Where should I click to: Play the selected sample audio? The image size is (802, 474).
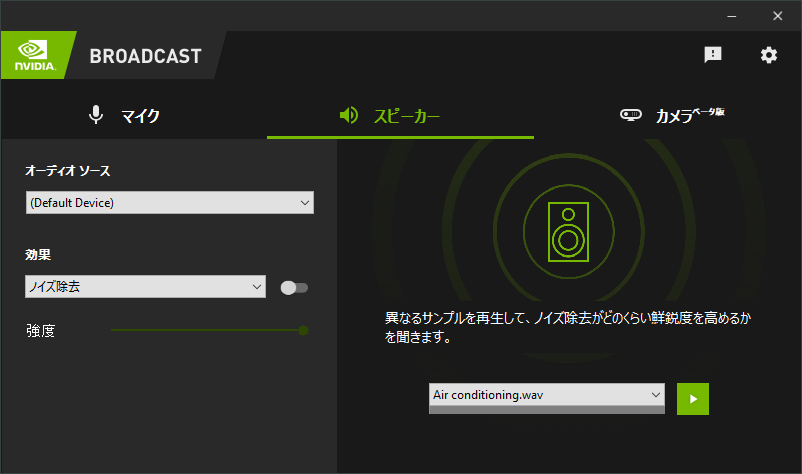pyautogui.click(x=693, y=399)
